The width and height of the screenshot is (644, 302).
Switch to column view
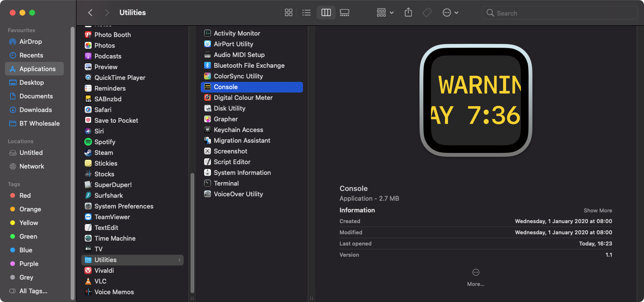tap(326, 13)
